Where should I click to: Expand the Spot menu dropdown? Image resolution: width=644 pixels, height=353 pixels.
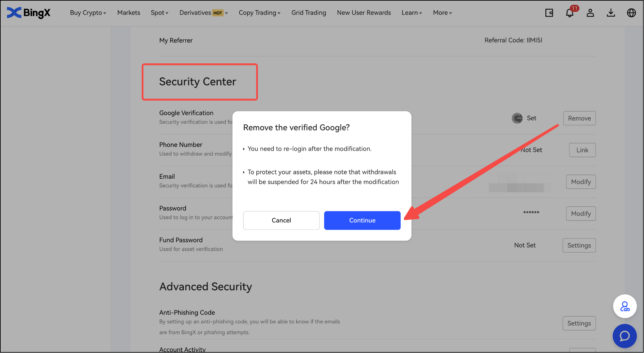[x=159, y=13]
